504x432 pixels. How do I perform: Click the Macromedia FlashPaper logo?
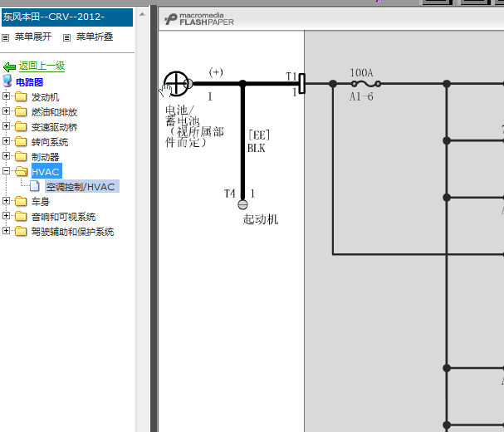[199, 19]
